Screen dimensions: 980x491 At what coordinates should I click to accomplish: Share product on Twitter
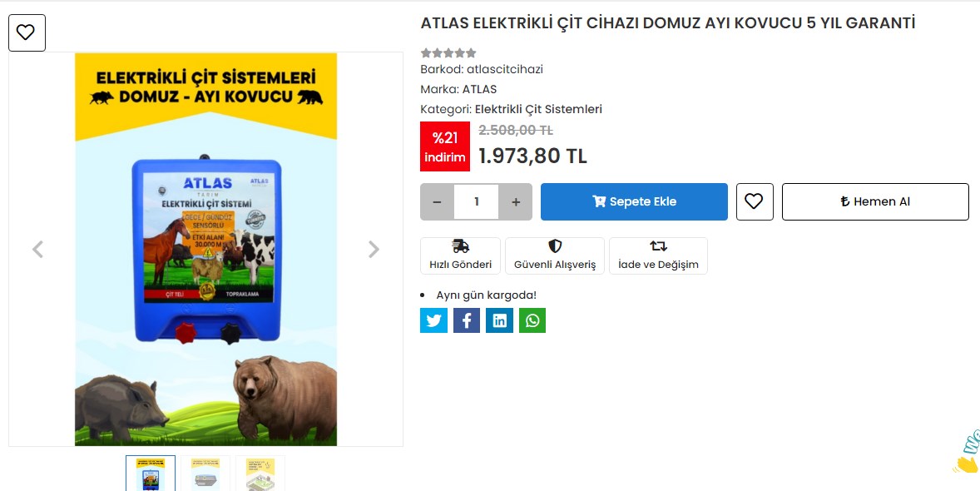pos(433,320)
